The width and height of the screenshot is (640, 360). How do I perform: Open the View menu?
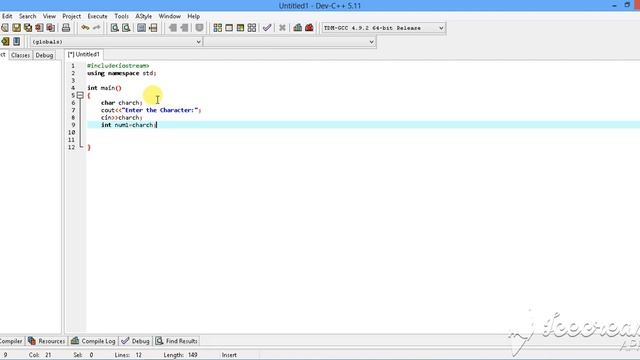click(49, 16)
